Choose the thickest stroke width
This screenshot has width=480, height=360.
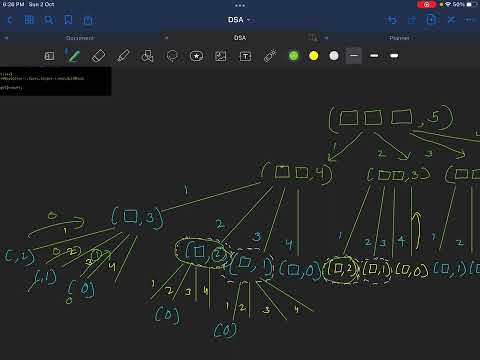[x=394, y=56]
